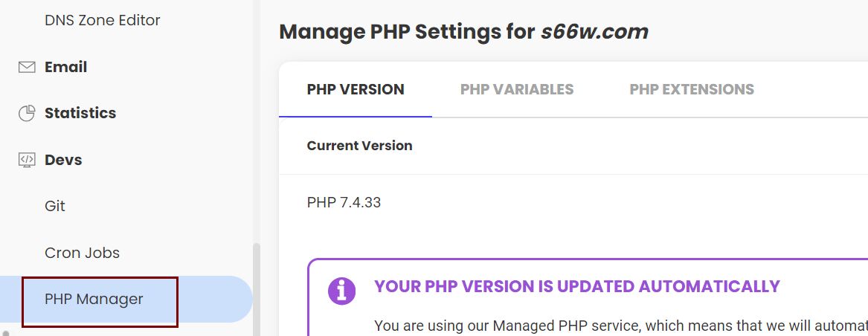This screenshot has height=336, width=868.
Task: Click the Devs code bracket icon
Action: [27, 160]
